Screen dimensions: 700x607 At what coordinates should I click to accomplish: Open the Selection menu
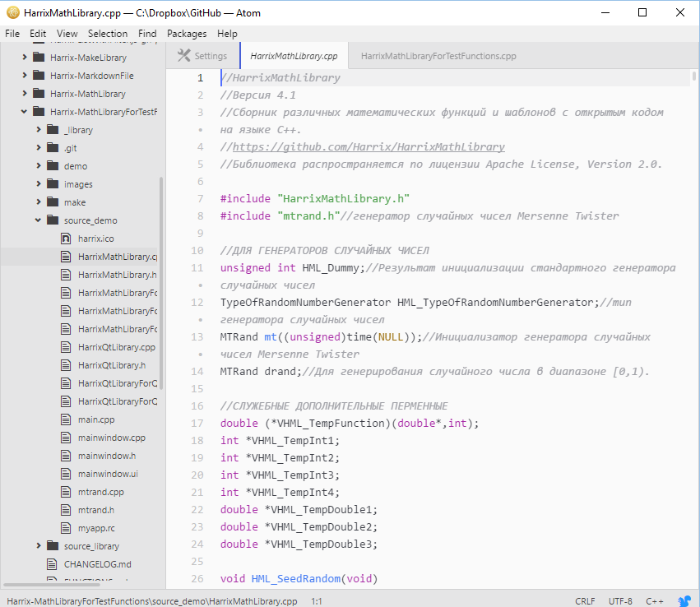(x=108, y=34)
